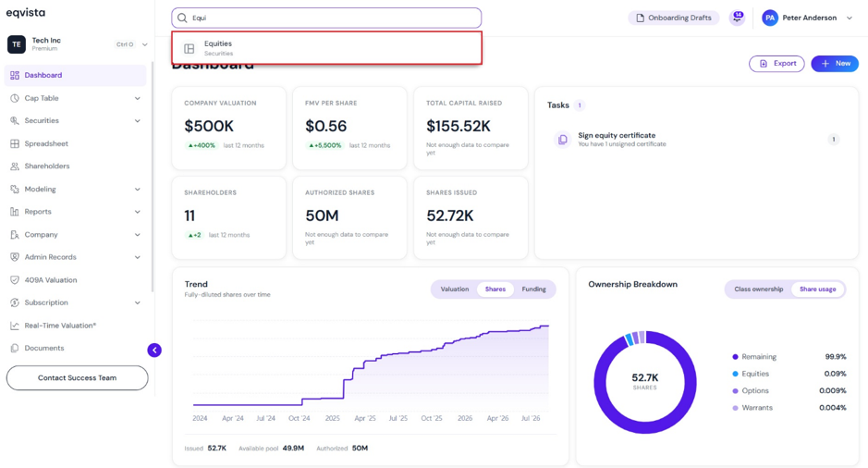The height and width of the screenshot is (468, 868).
Task: Click the Shares Issued 52.72K value
Action: tap(449, 216)
